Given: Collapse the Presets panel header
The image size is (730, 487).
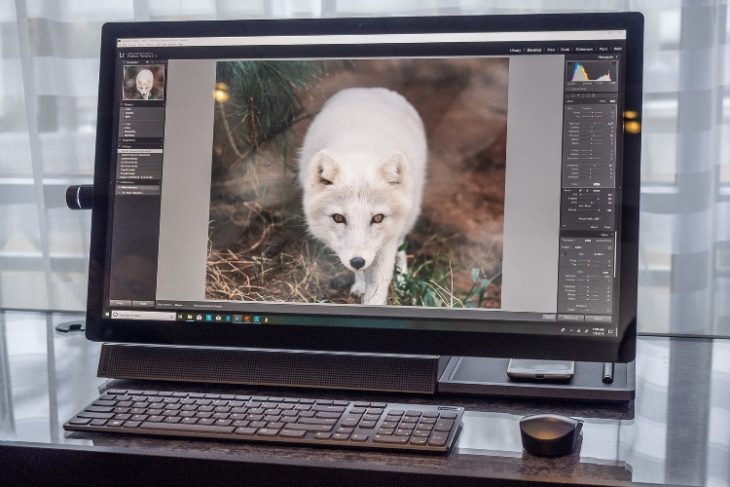Looking at the screenshot, I should [140, 105].
